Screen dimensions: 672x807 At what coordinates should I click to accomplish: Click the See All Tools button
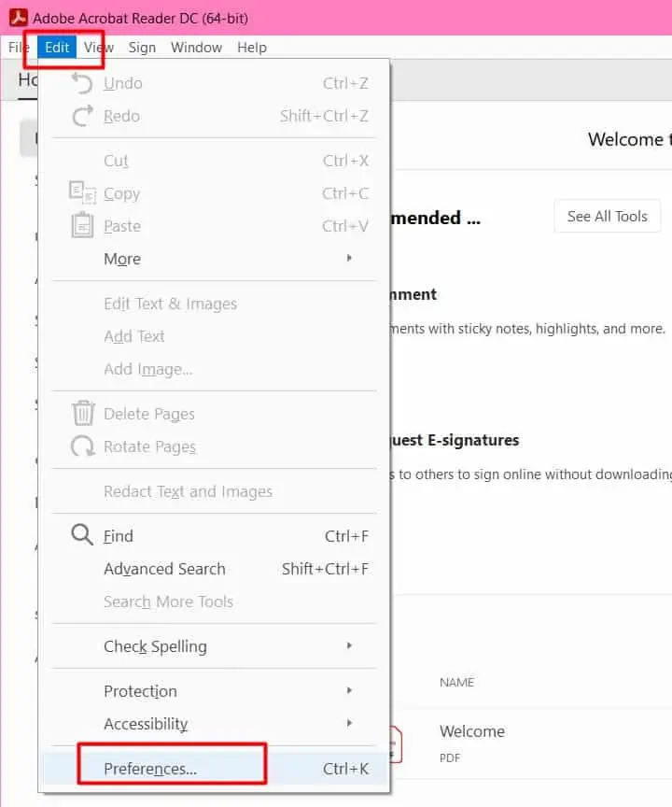[x=607, y=216]
